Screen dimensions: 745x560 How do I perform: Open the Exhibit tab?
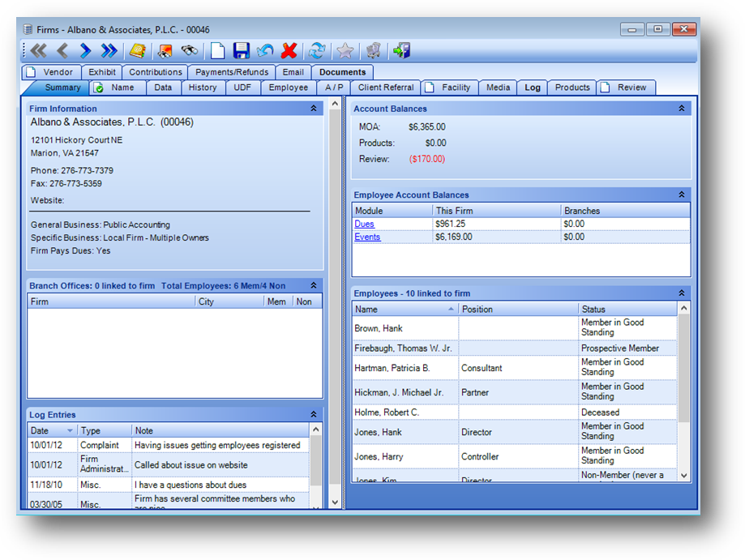coord(101,72)
